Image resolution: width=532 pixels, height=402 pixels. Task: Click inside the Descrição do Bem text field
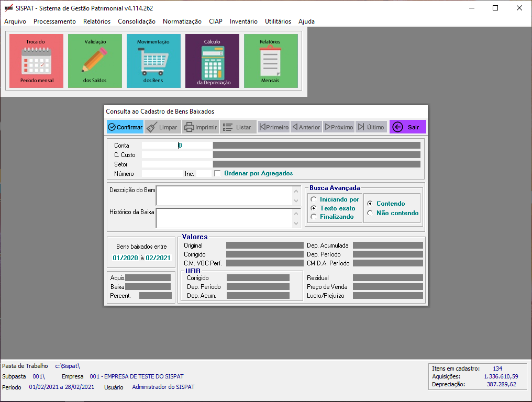coord(224,195)
